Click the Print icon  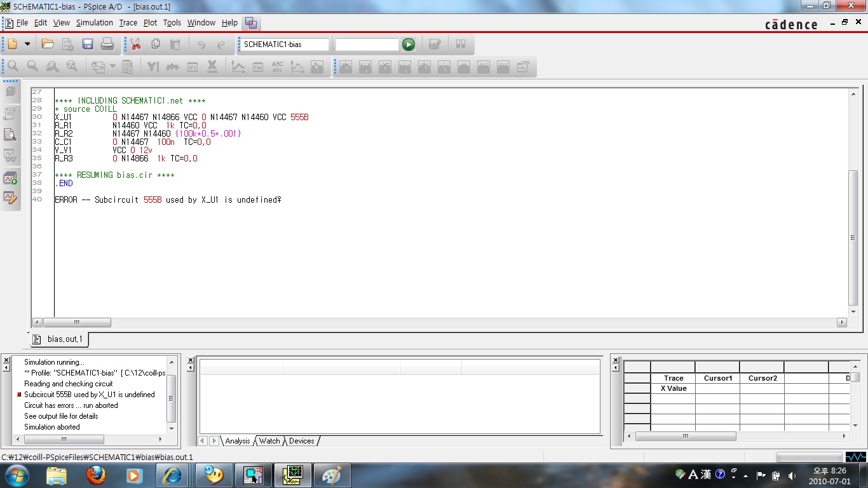(x=107, y=44)
